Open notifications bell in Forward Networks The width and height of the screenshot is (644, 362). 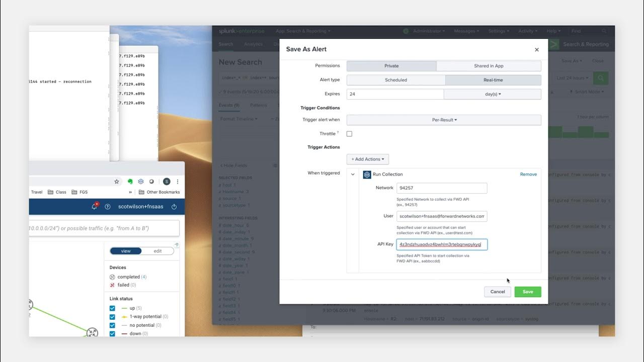coord(94,206)
